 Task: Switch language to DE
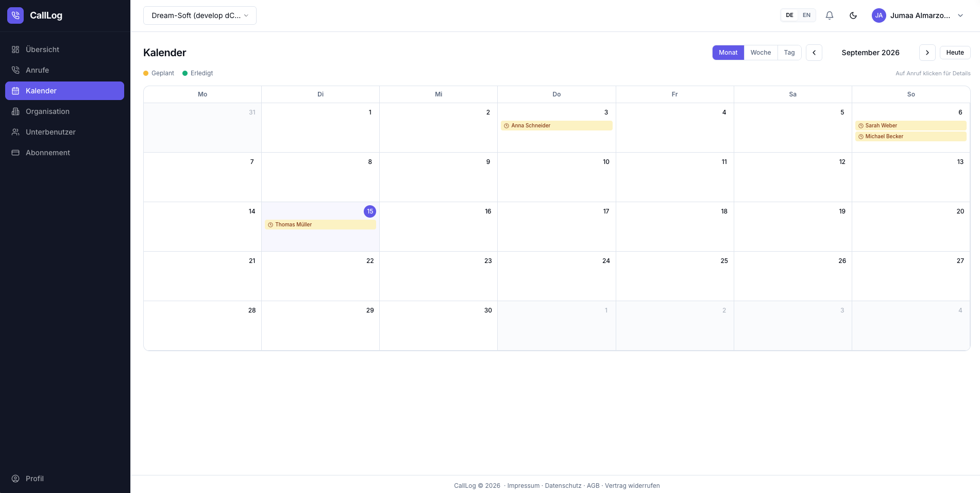[x=789, y=15]
